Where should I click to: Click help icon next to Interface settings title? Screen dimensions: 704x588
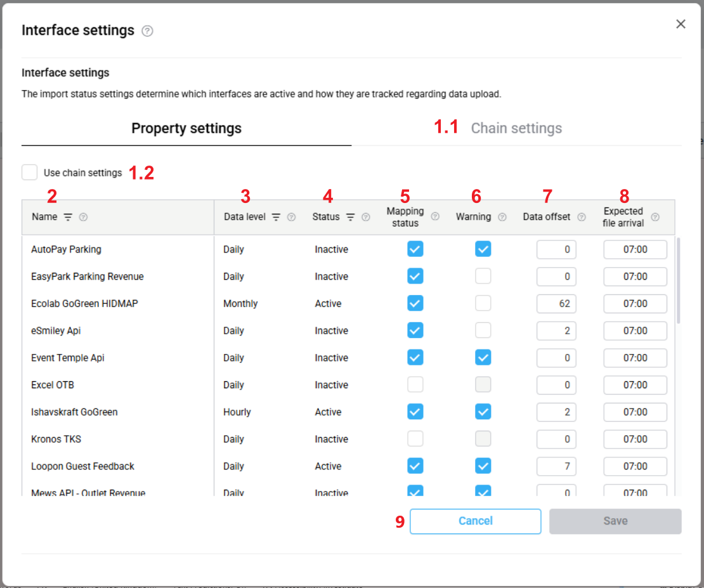(147, 31)
